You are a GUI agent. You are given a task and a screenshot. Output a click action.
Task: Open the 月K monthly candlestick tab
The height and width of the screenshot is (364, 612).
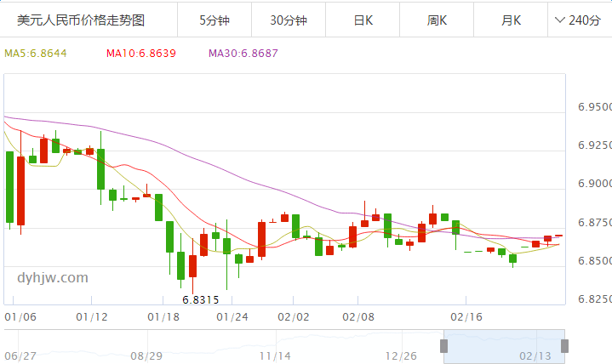pos(511,20)
